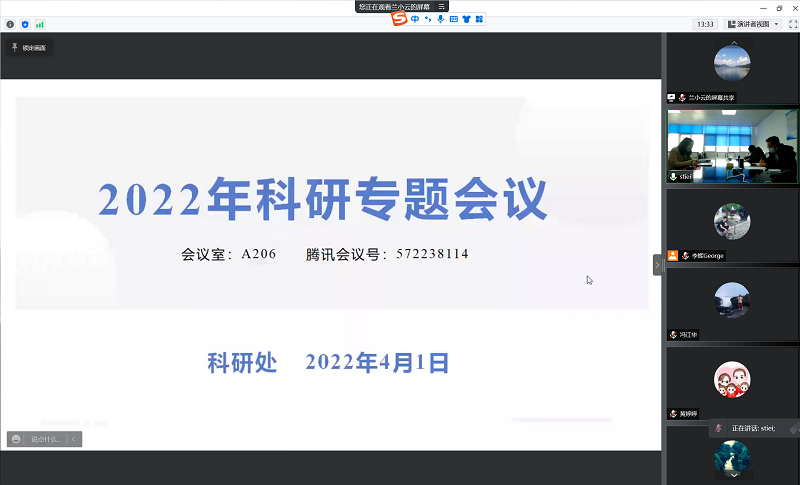Click the Sogou input method logo
The image size is (800, 485).
pyautogui.click(x=399, y=18)
